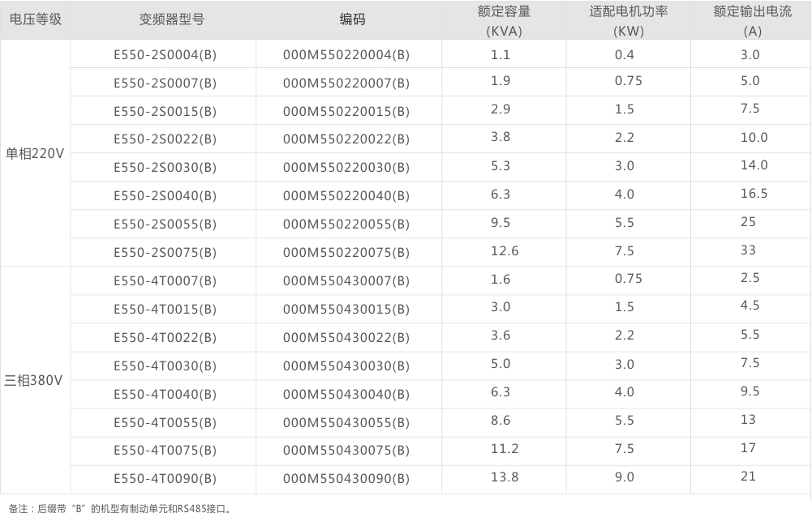
Task: Select model E550-4T0007(B)
Action: click(x=165, y=281)
